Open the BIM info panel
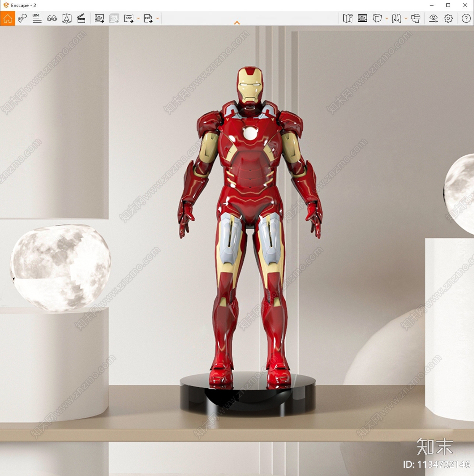This screenshot has height=476, width=474. point(37,18)
